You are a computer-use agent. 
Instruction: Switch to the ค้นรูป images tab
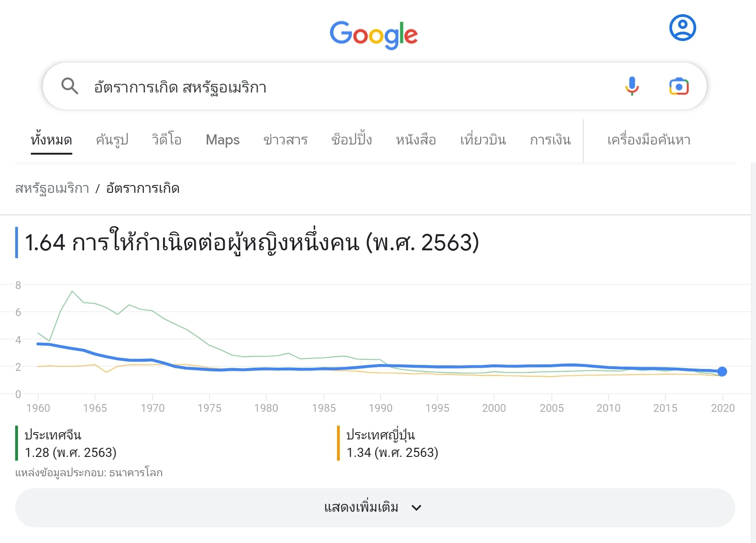(x=112, y=139)
